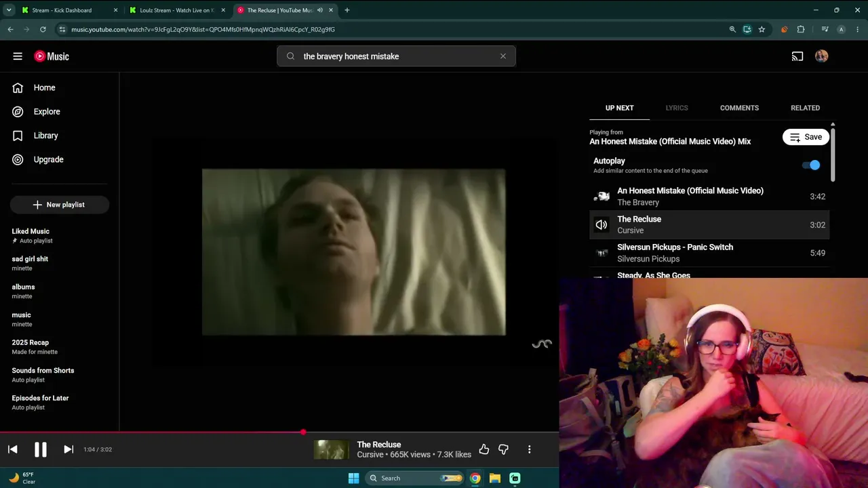Screen dimensions: 868x488
Task: Open Chrome's page zoom icon
Action: pos(732,29)
